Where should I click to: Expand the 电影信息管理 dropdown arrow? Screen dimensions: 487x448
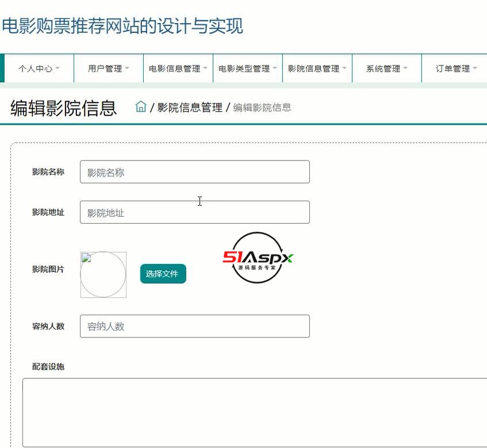pos(205,68)
